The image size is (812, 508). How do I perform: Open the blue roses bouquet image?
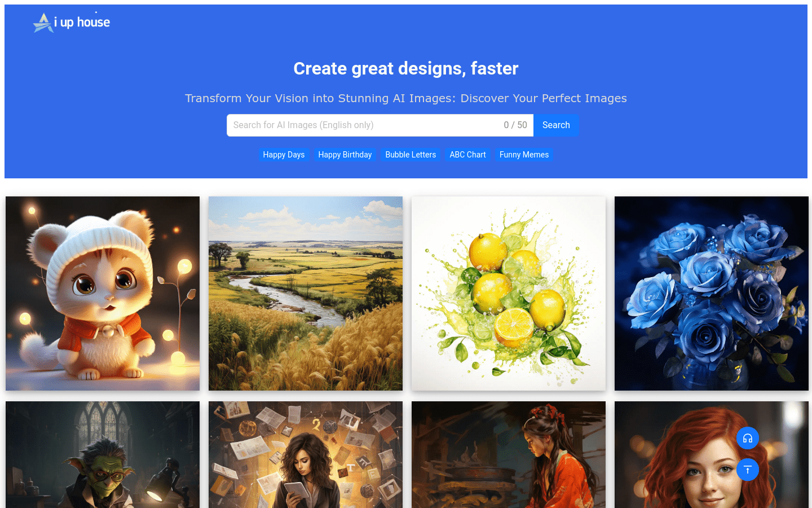712,294
